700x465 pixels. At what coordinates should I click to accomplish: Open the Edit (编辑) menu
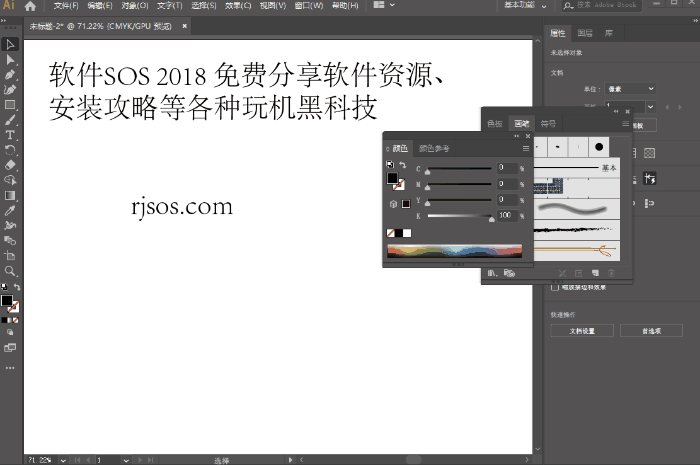[x=100, y=6]
